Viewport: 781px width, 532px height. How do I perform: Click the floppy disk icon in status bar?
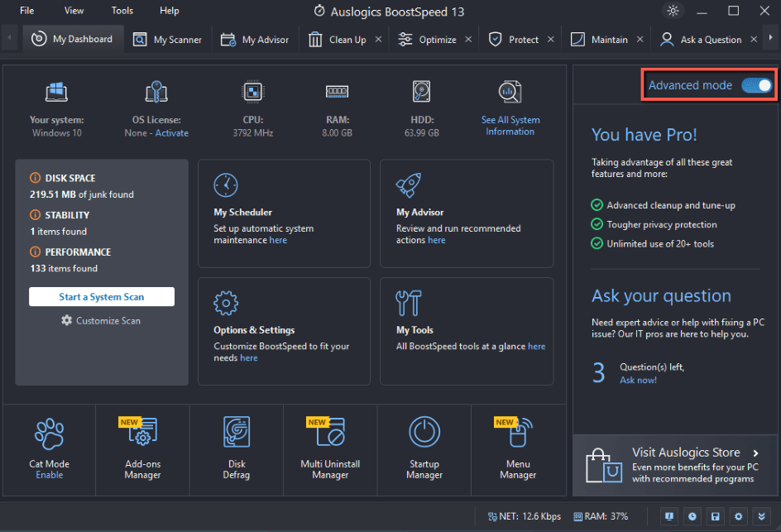point(716,516)
